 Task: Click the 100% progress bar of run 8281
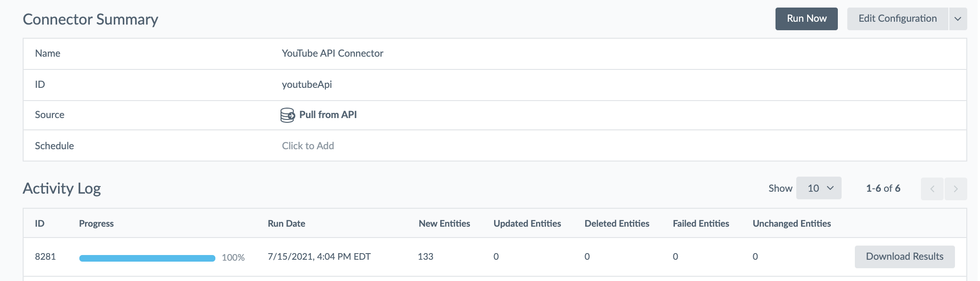[x=147, y=258]
